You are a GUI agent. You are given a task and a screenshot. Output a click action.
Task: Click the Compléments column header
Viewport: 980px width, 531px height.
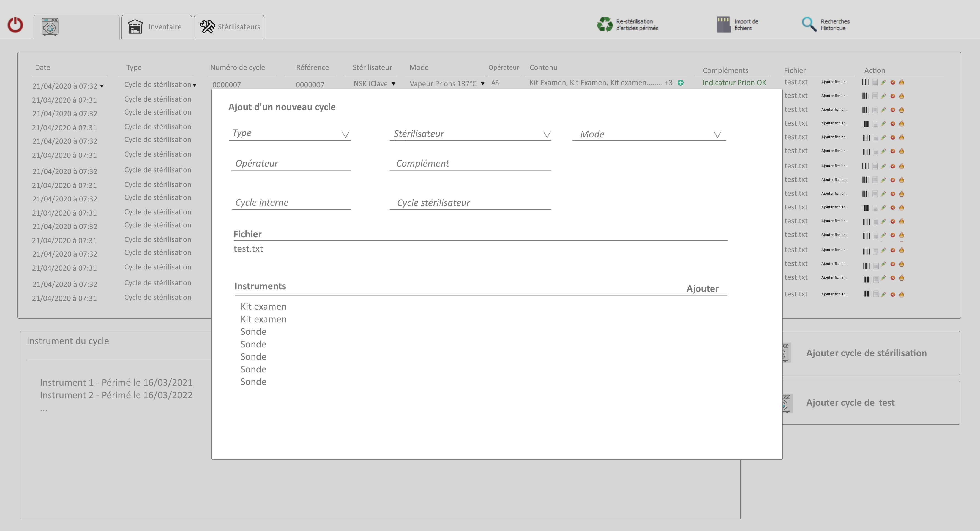pos(725,70)
